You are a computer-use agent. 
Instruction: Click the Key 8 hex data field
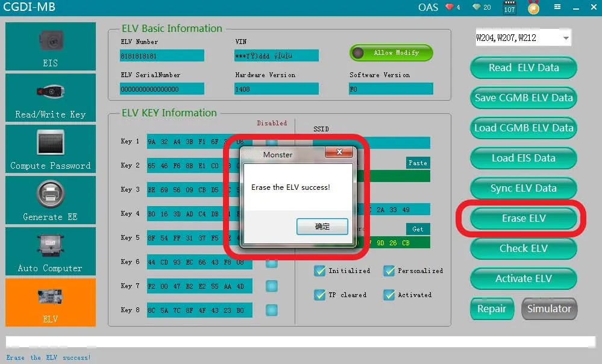pyautogui.click(x=199, y=310)
